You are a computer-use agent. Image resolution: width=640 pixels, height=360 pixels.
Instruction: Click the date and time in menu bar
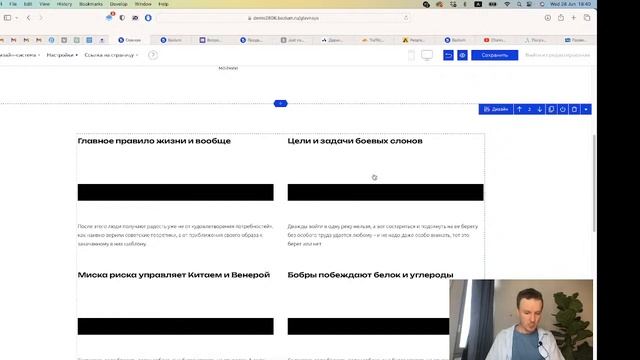(571, 4)
